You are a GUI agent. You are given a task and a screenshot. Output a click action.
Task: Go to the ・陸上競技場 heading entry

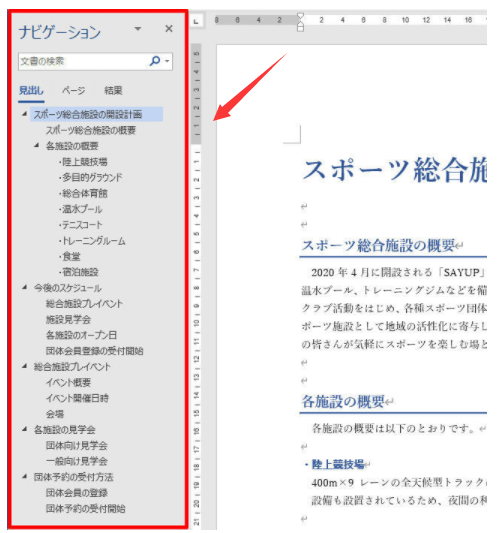click(x=83, y=162)
